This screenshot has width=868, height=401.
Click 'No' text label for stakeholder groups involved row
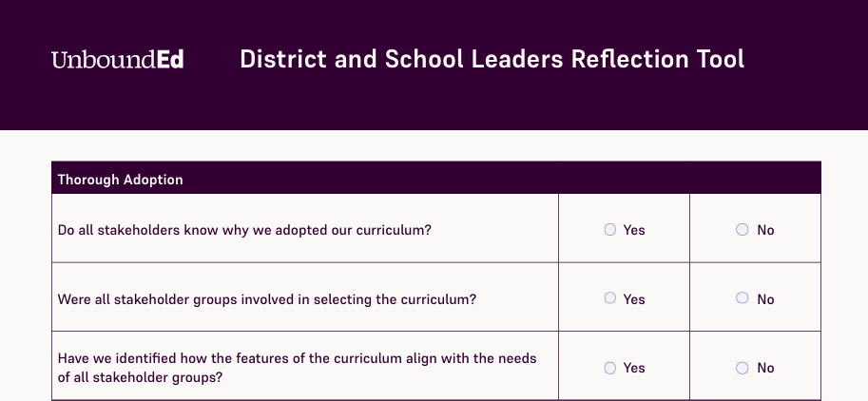765,299
